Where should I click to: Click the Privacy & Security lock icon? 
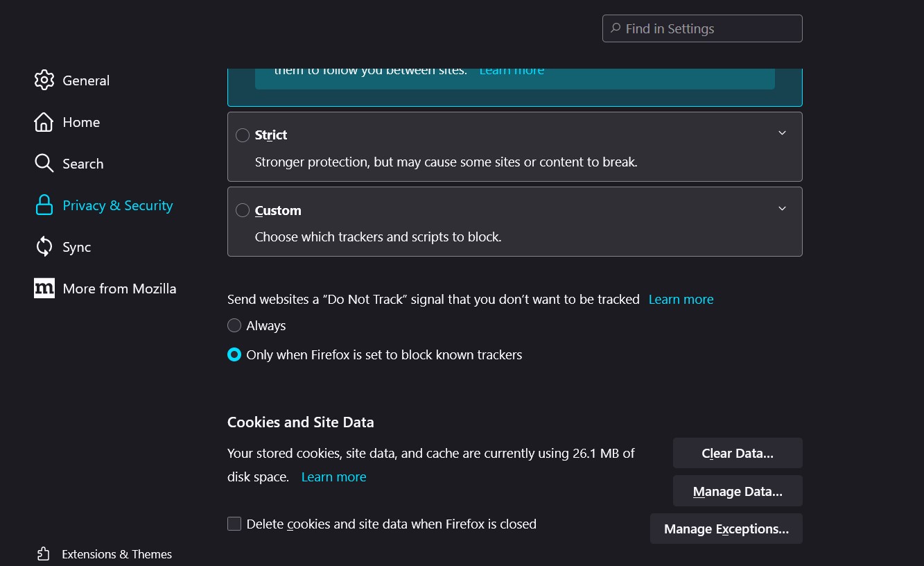click(44, 205)
